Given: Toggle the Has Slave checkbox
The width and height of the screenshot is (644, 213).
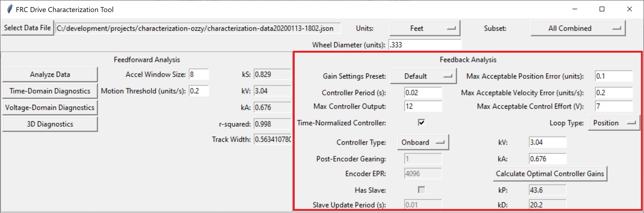Looking at the screenshot, I should (421, 190).
